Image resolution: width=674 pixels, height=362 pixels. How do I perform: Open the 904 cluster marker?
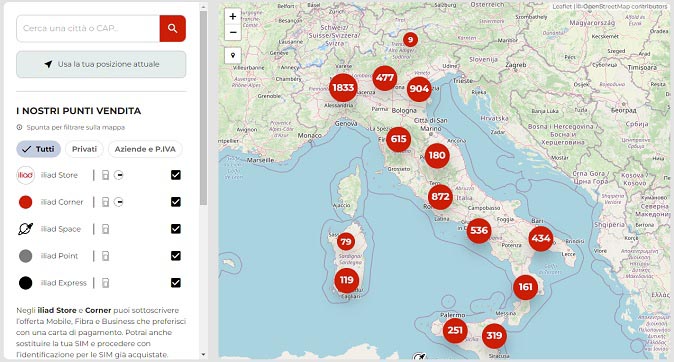pyautogui.click(x=419, y=89)
